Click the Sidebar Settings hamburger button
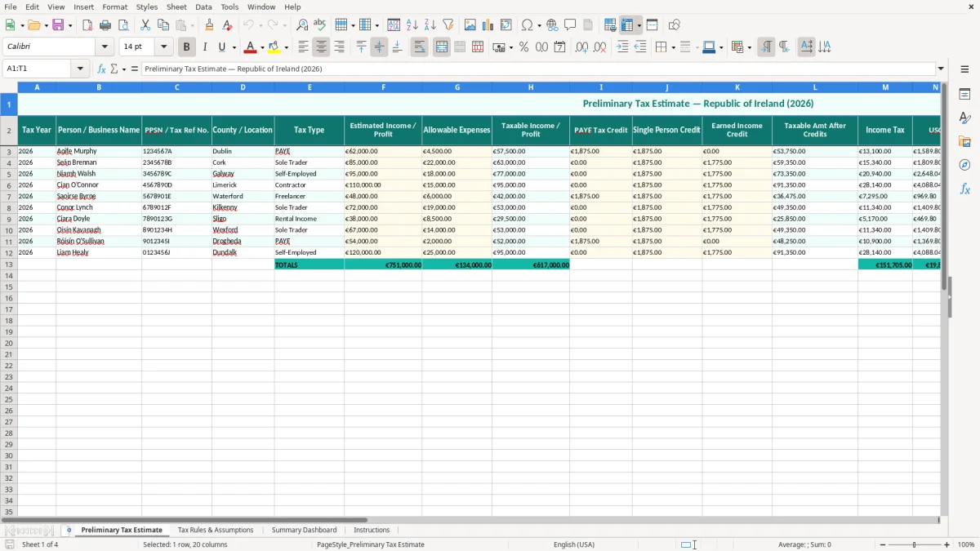 tap(965, 69)
